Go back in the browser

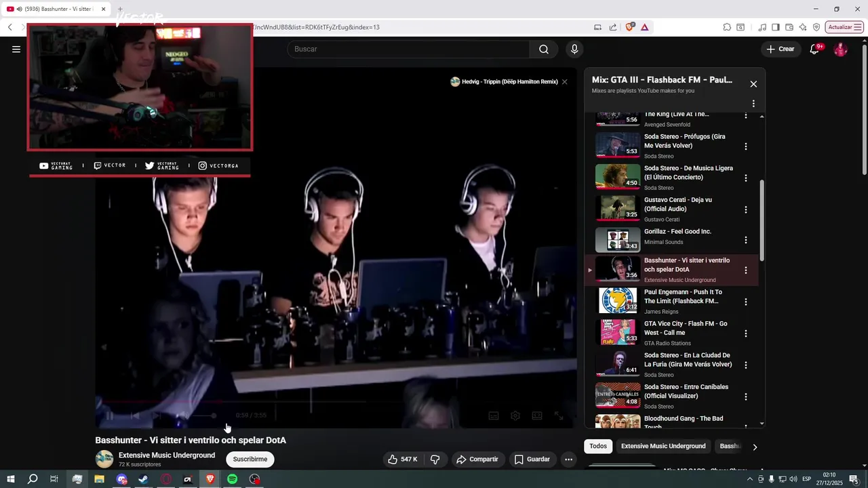click(x=10, y=27)
